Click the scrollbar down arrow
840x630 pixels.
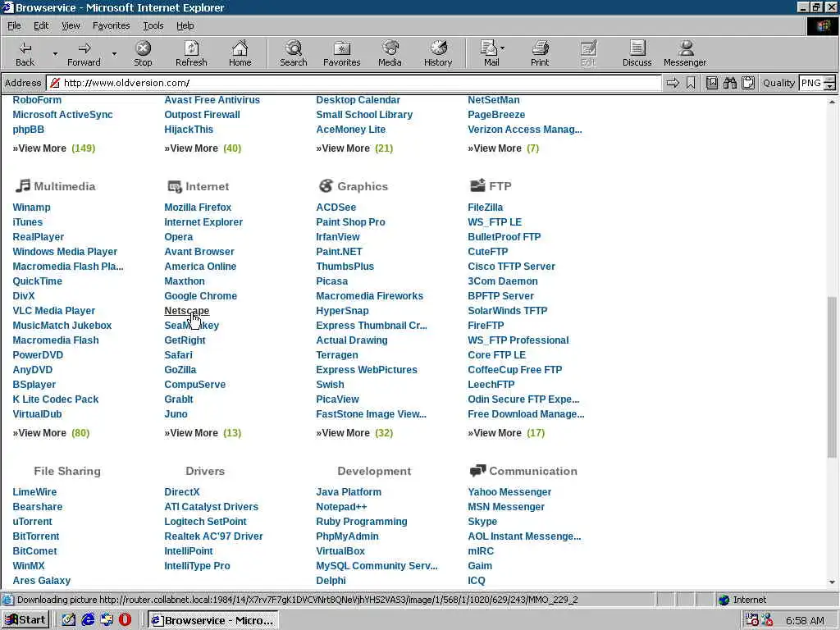[832, 582]
